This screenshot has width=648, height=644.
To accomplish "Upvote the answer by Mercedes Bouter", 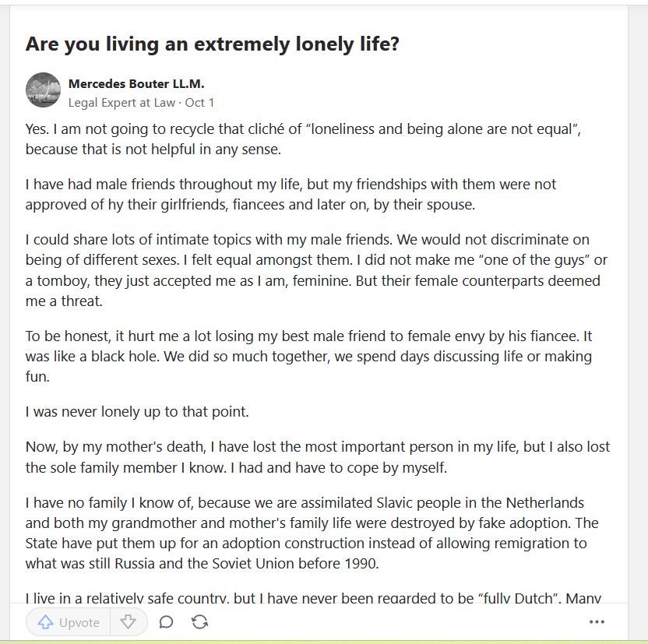I will tap(69, 621).
